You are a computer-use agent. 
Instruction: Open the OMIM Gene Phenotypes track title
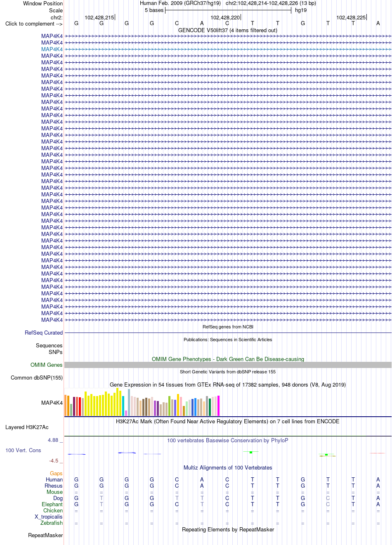tap(228, 359)
